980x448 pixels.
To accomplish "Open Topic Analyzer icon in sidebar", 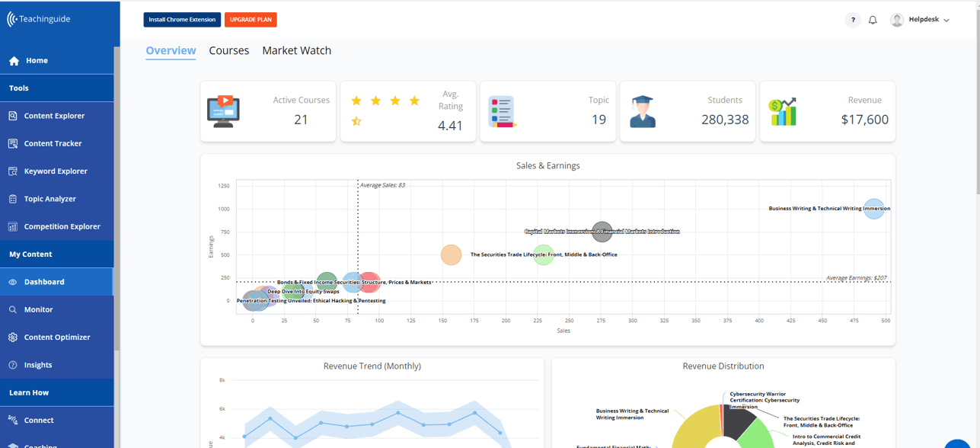I will (x=13, y=199).
